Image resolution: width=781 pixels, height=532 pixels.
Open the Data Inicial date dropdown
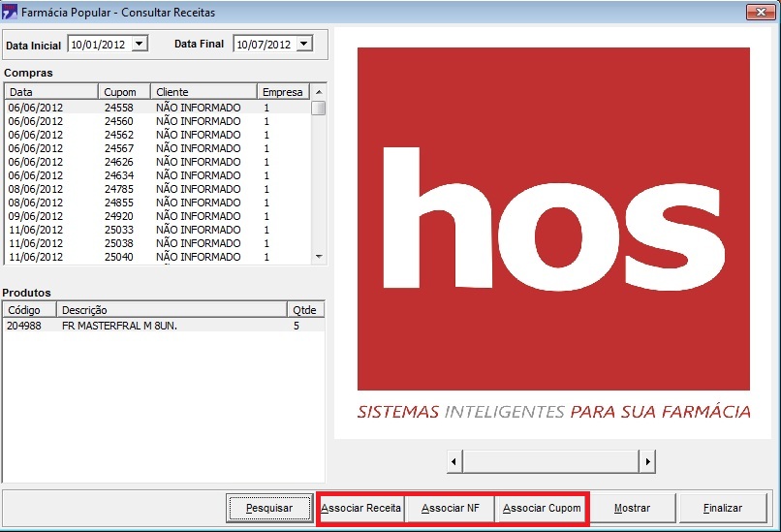click(x=139, y=44)
